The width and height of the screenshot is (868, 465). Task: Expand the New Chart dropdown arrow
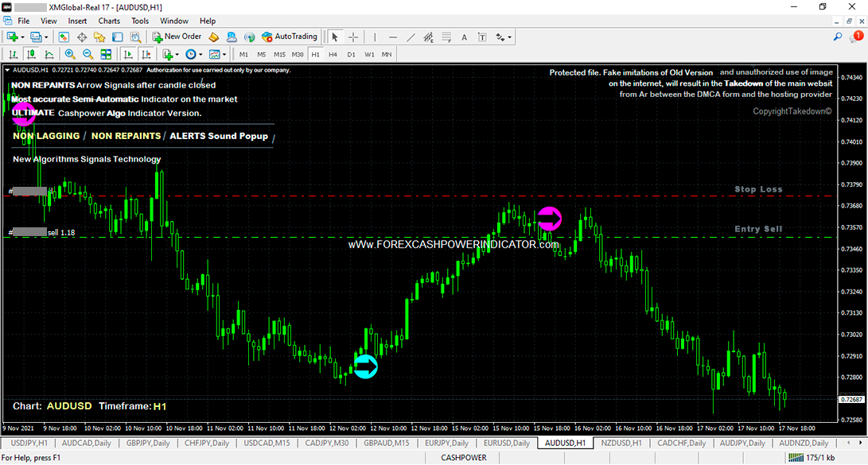pyautogui.click(x=22, y=37)
